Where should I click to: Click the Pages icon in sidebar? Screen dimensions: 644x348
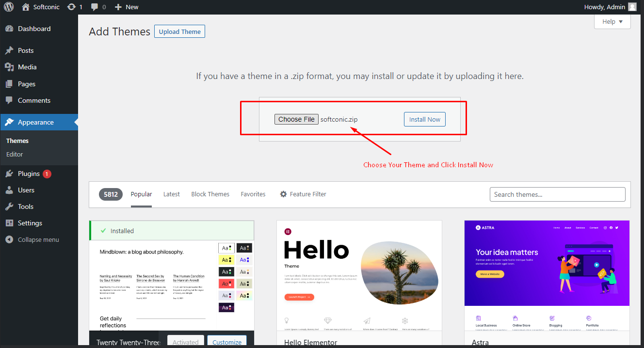(9, 84)
